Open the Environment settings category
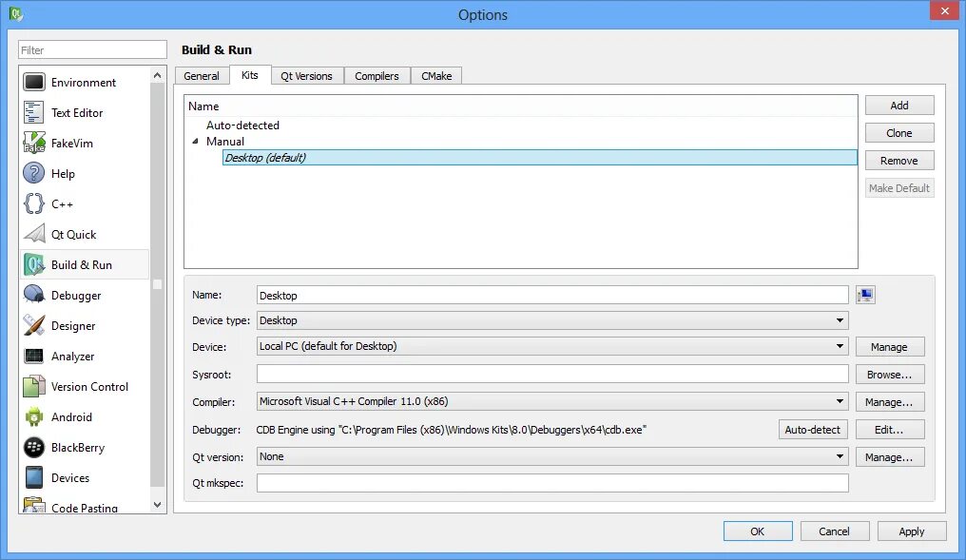This screenshot has height=560, width=966. click(85, 83)
